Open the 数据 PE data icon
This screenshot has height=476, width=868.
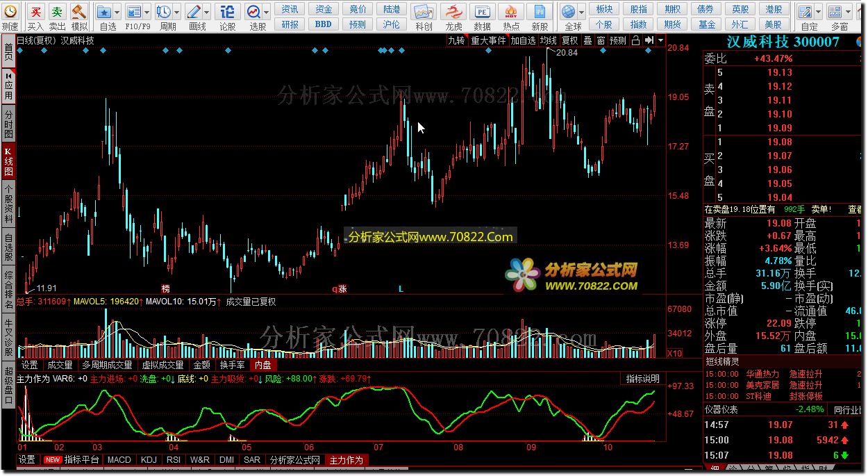(482, 12)
